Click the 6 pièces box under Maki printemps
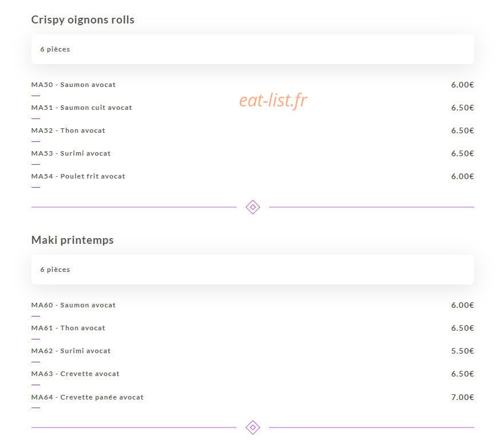The height and width of the screenshot is (447, 504). click(253, 270)
